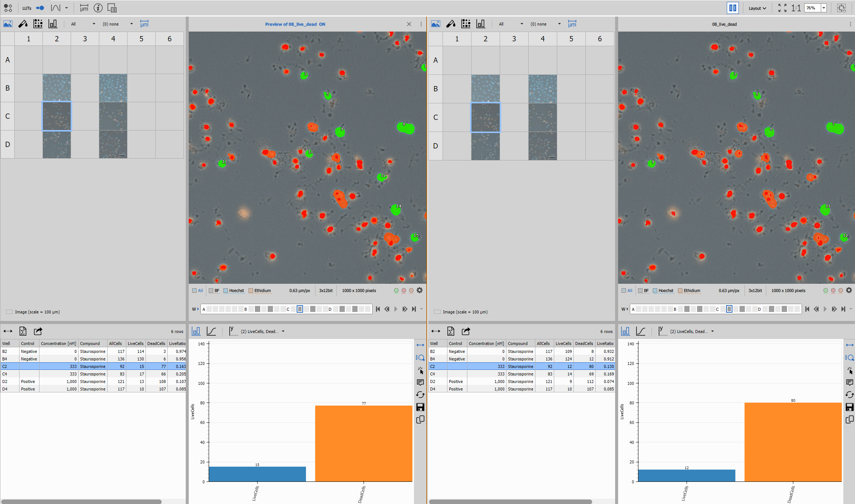Open the annotation pen tool
The width and height of the screenshot is (855, 504).
coord(23,24)
